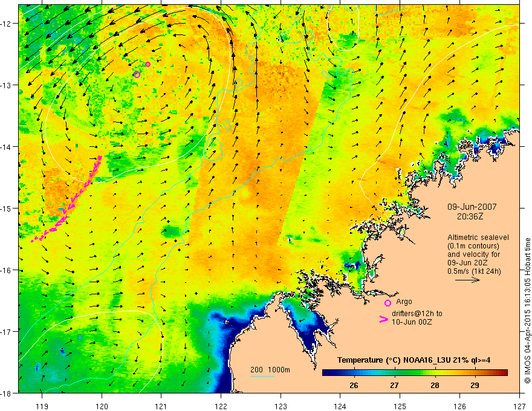532x411 pixels.
Task: Click the 'Argo' legend label
Action: (x=404, y=302)
